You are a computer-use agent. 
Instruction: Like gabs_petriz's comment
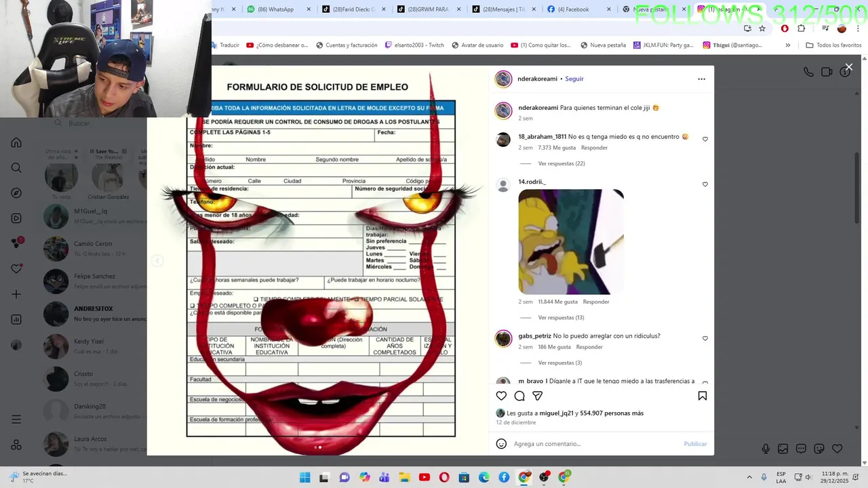click(x=705, y=338)
